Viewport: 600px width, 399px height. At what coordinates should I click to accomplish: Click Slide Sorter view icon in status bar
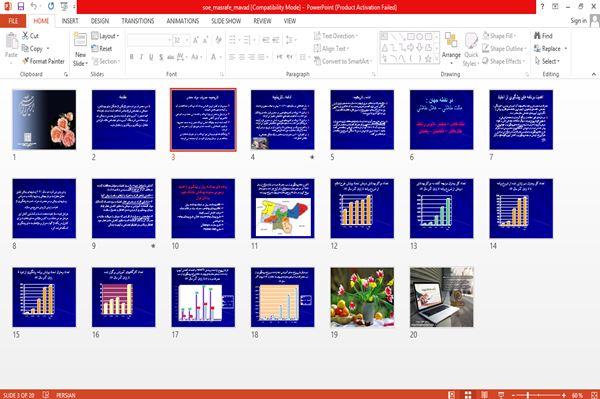coord(468,395)
